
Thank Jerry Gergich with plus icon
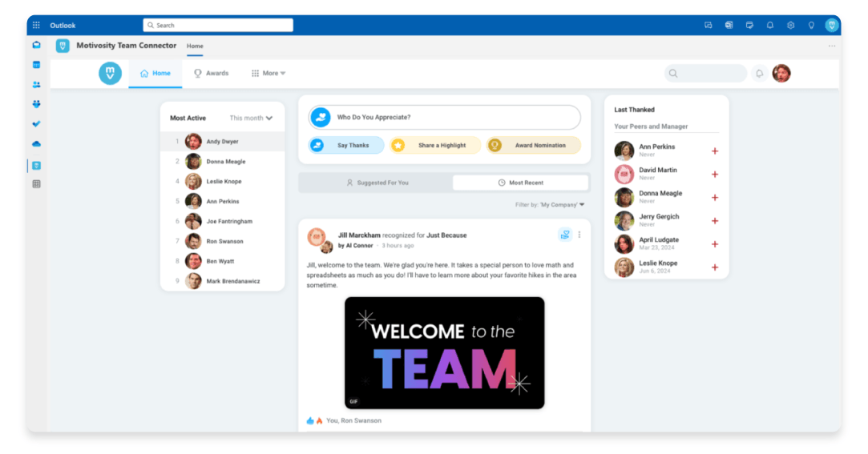click(x=715, y=221)
